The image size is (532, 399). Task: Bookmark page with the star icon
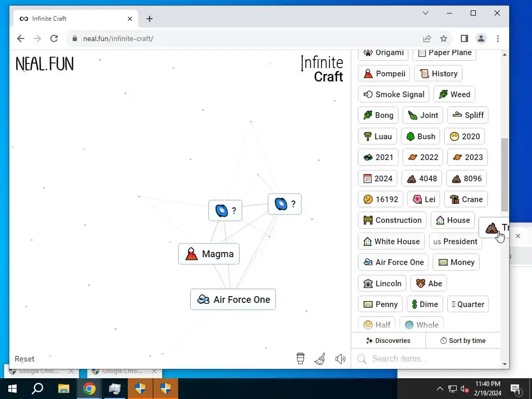coord(444,38)
